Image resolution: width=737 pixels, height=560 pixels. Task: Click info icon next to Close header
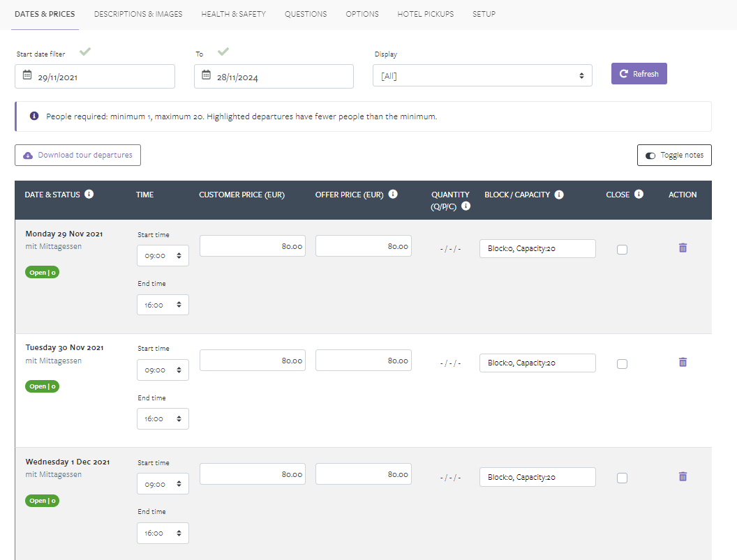[639, 194]
